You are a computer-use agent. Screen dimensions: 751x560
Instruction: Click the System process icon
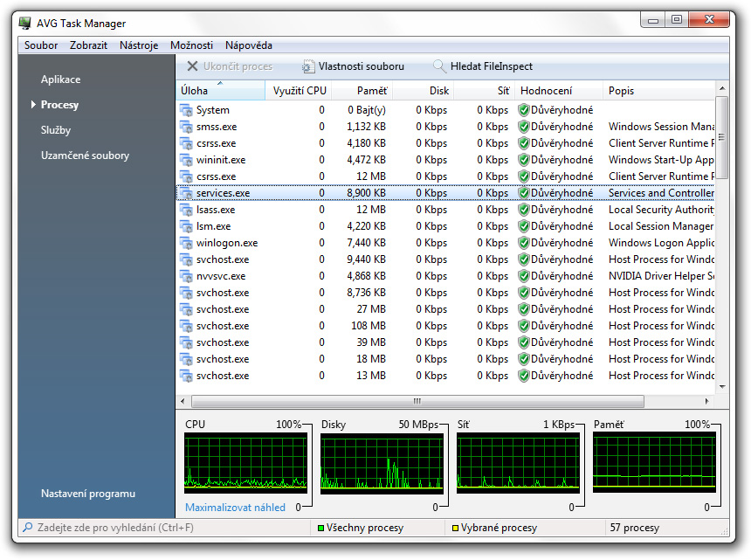click(x=186, y=110)
